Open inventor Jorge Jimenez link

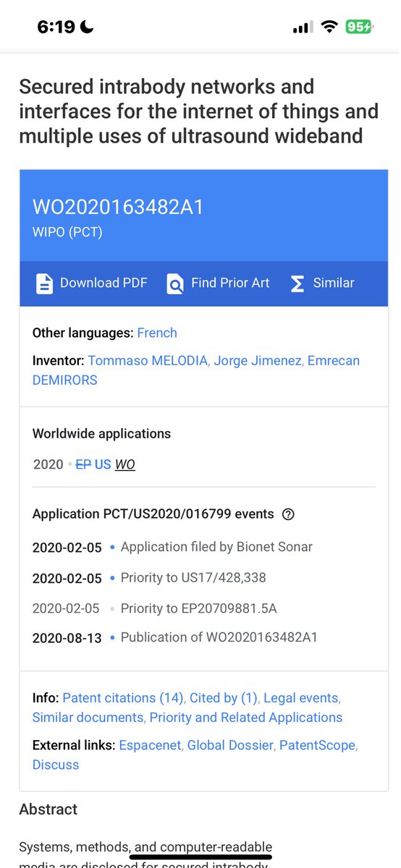coord(257,360)
